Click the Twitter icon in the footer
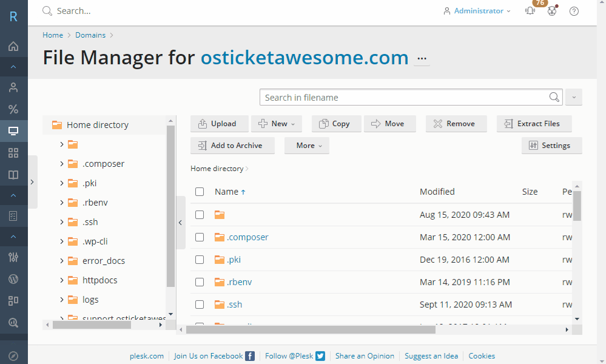Image resolution: width=606 pixels, height=364 pixels. (x=320, y=356)
